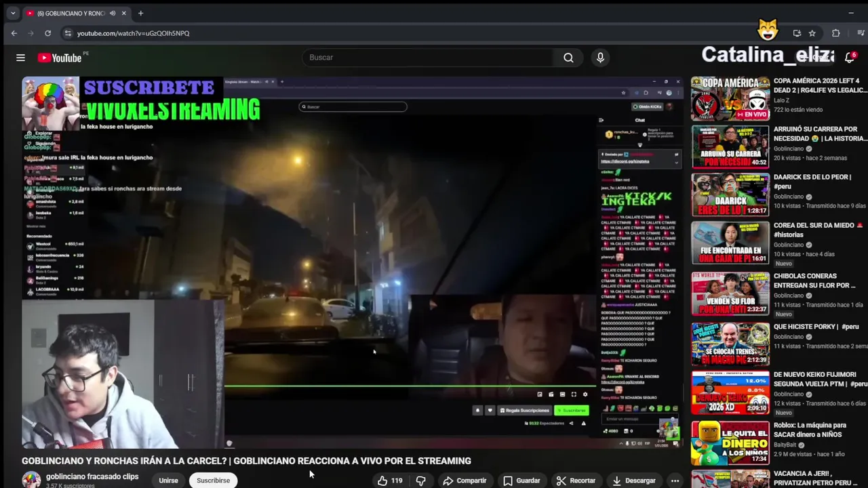The height and width of the screenshot is (488, 868).
Task: Open the YouTube hamburger guide menu
Action: (20, 58)
